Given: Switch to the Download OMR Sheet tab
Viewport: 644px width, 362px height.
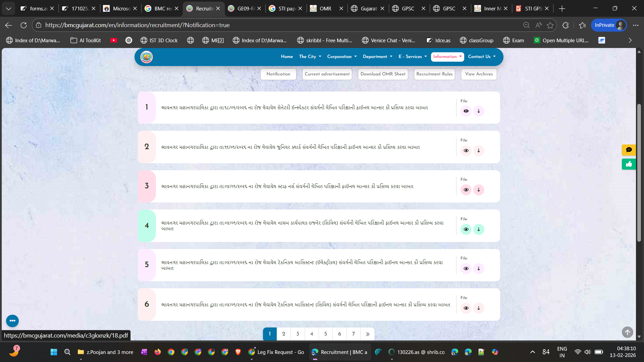Looking at the screenshot, I should pyautogui.click(x=383, y=74).
